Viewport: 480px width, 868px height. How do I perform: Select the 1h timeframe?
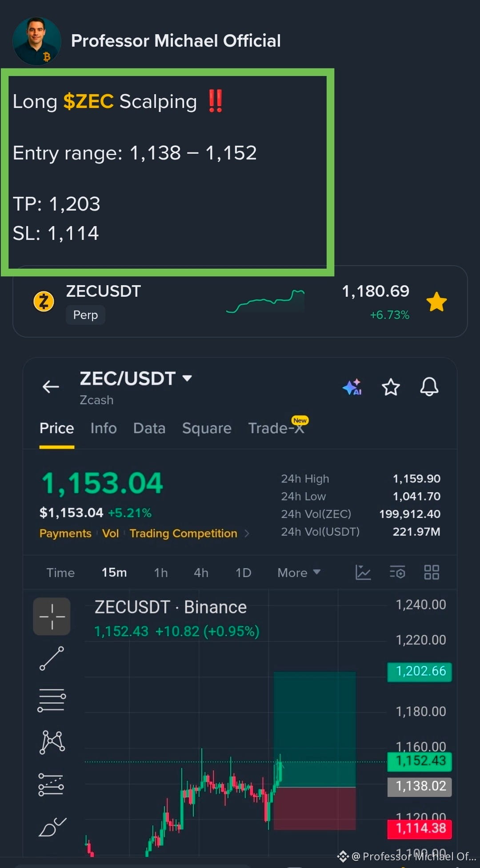(x=161, y=573)
